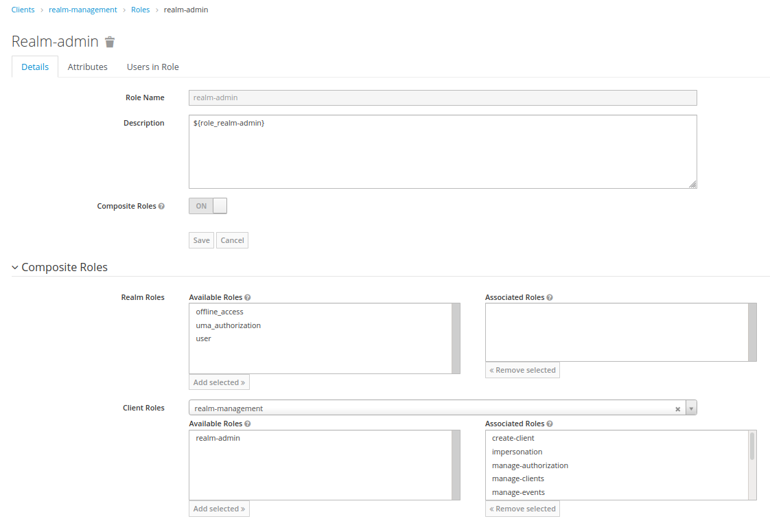
Task: Open the client roles dropdown arrow
Action: pos(692,407)
